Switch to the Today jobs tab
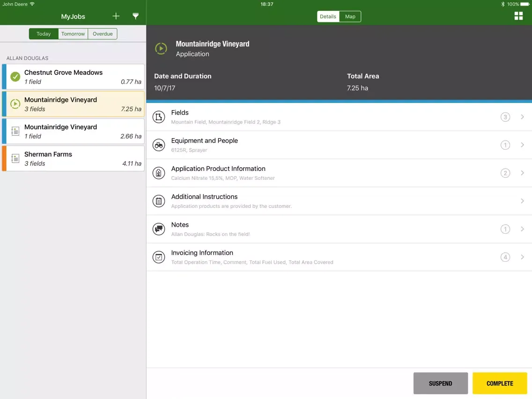532x399 pixels. (x=44, y=34)
